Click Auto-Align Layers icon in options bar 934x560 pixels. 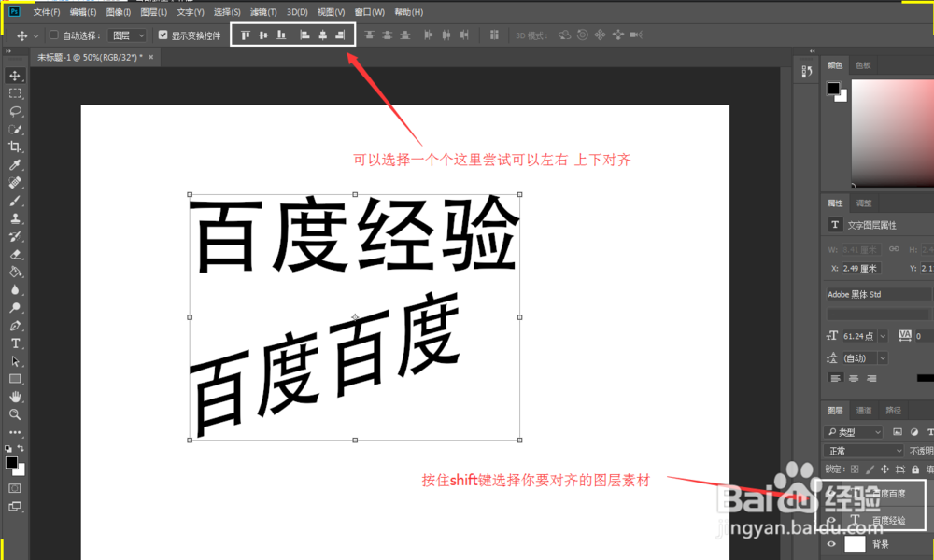494,35
